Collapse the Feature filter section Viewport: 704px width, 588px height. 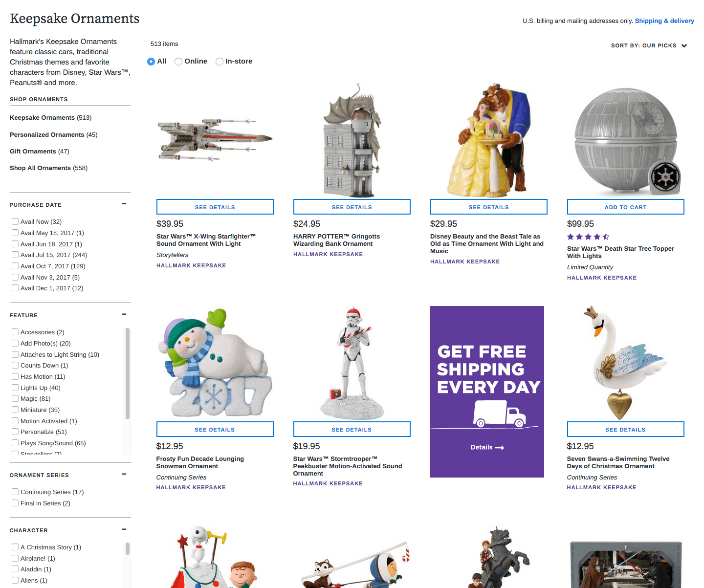click(x=124, y=314)
